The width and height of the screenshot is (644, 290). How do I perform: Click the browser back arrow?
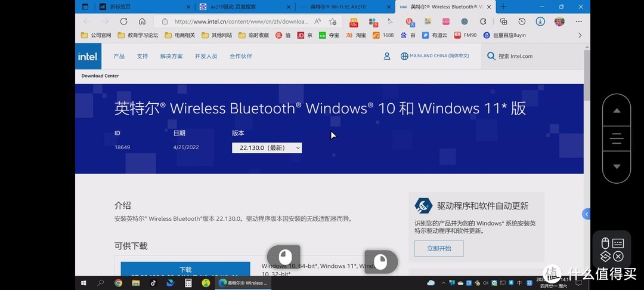click(x=86, y=21)
